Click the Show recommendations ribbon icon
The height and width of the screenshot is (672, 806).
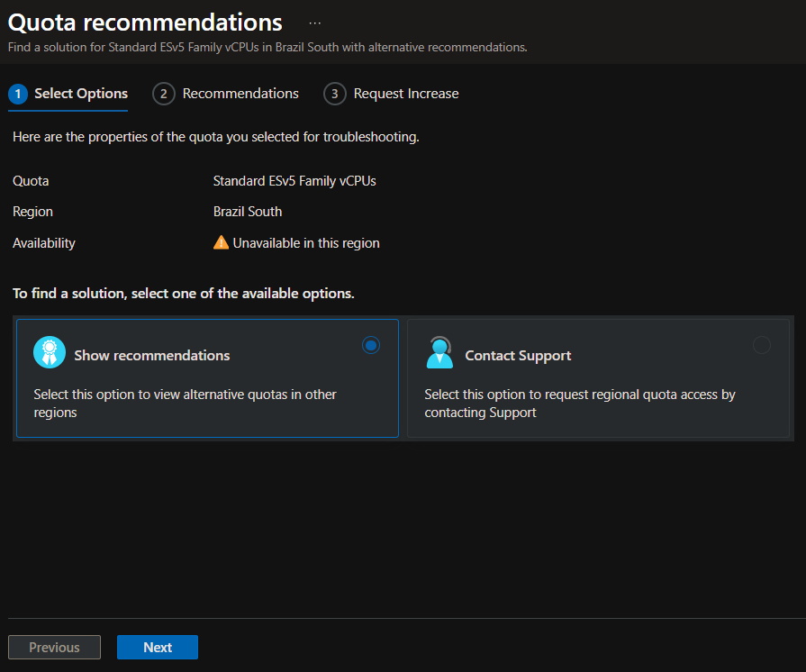[x=50, y=352]
